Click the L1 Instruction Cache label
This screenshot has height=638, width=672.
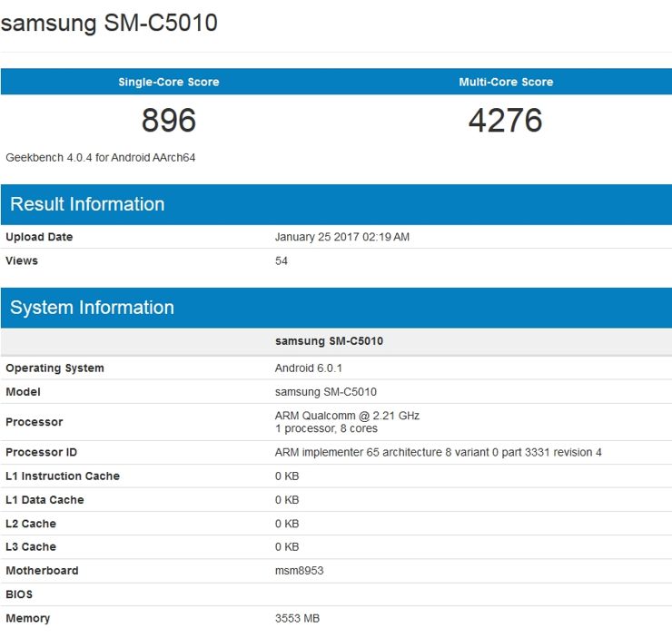pos(63,476)
